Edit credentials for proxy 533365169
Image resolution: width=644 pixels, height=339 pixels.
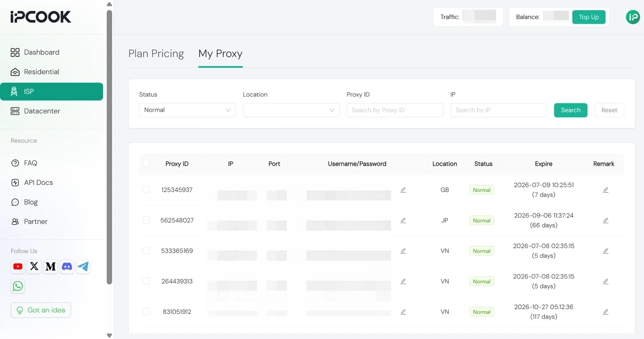[403, 251]
